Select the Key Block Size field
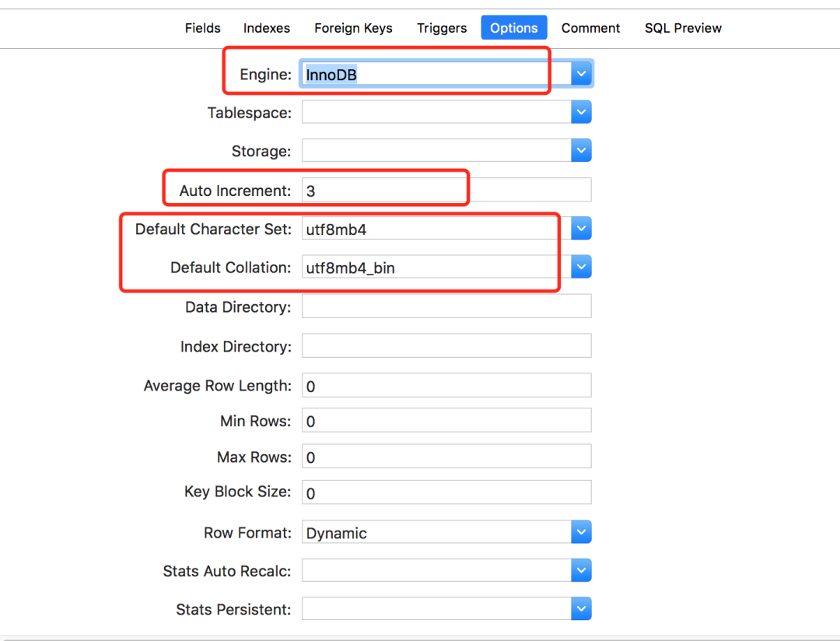 coord(446,492)
